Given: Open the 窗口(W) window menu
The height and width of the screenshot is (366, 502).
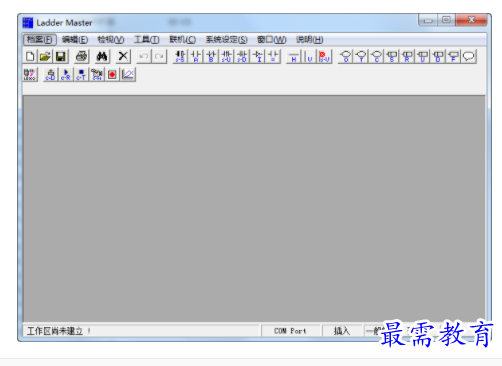Looking at the screenshot, I should click(271, 40).
